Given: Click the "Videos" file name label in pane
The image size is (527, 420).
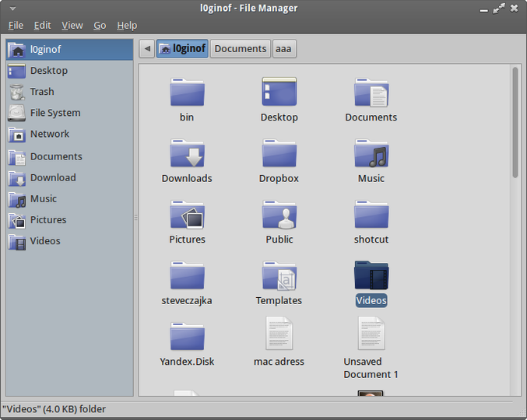Looking at the screenshot, I should pyautogui.click(x=371, y=300).
